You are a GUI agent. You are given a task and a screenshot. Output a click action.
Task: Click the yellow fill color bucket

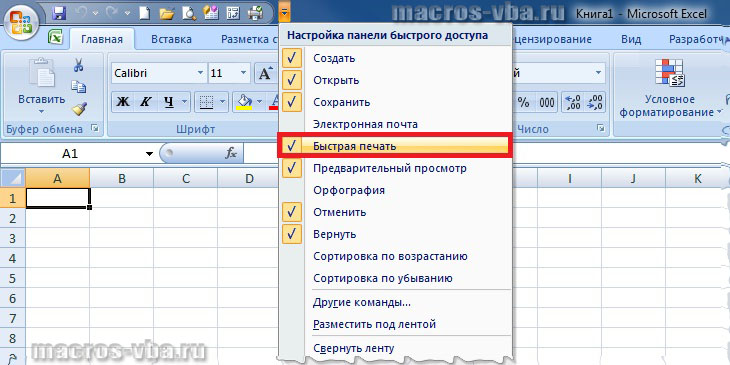click(x=244, y=101)
